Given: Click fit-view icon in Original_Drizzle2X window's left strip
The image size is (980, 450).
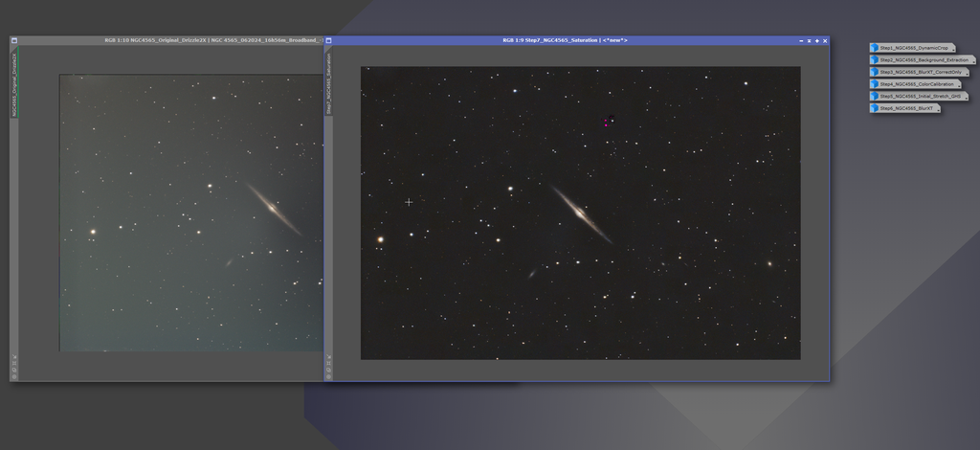Looking at the screenshot, I should pos(14,363).
